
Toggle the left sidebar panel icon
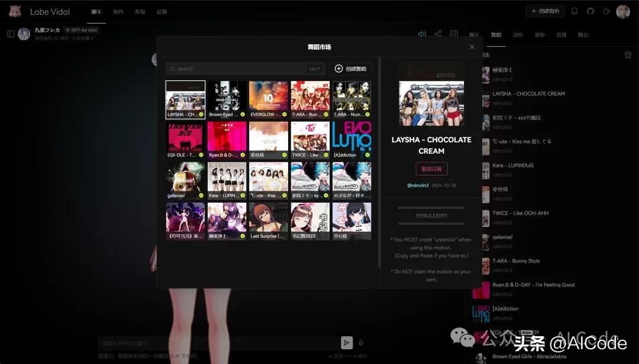coord(11,34)
